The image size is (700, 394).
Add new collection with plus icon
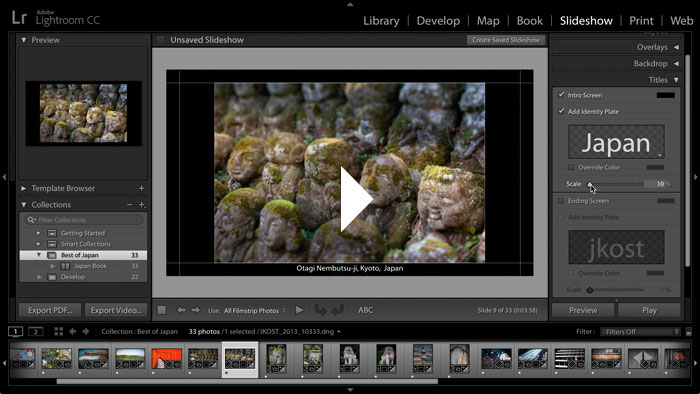(142, 205)
